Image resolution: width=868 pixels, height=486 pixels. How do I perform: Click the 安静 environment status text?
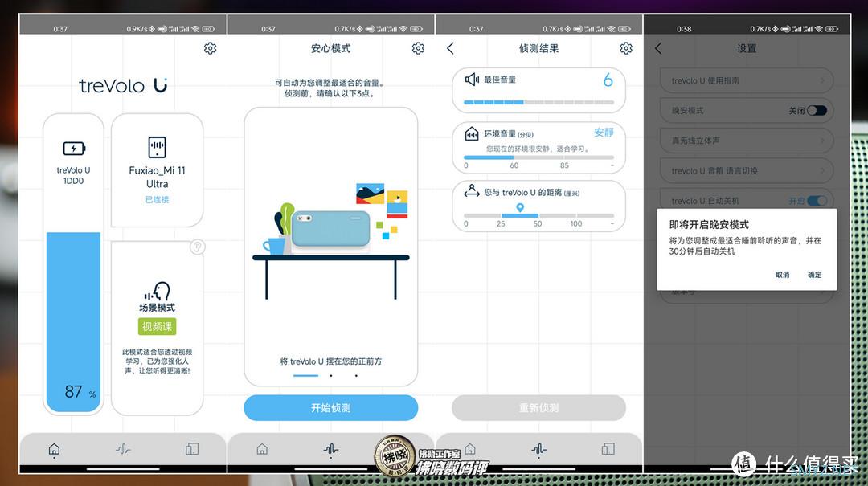[x=604, y=133]
